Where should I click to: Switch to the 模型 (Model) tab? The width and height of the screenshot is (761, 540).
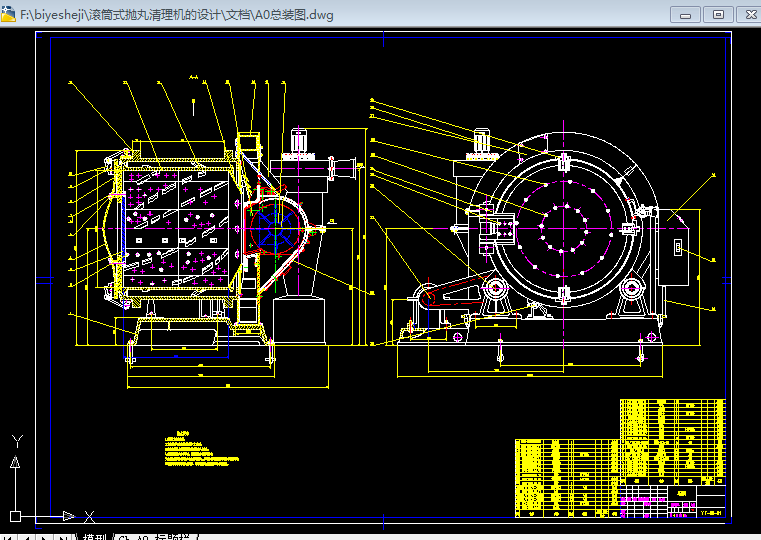tap(94, 537)
